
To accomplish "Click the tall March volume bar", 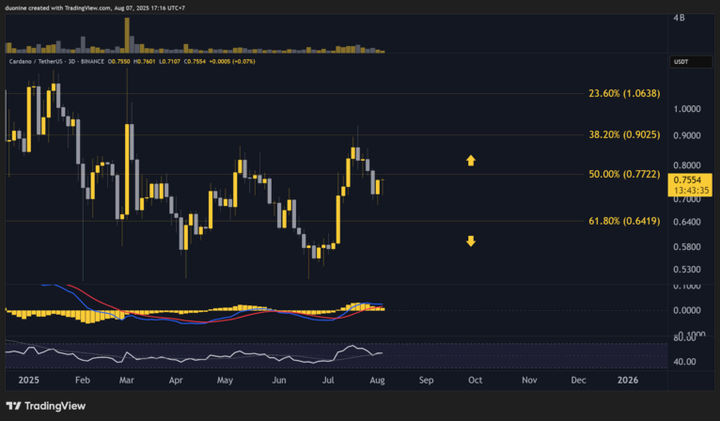I will (128, 30).
